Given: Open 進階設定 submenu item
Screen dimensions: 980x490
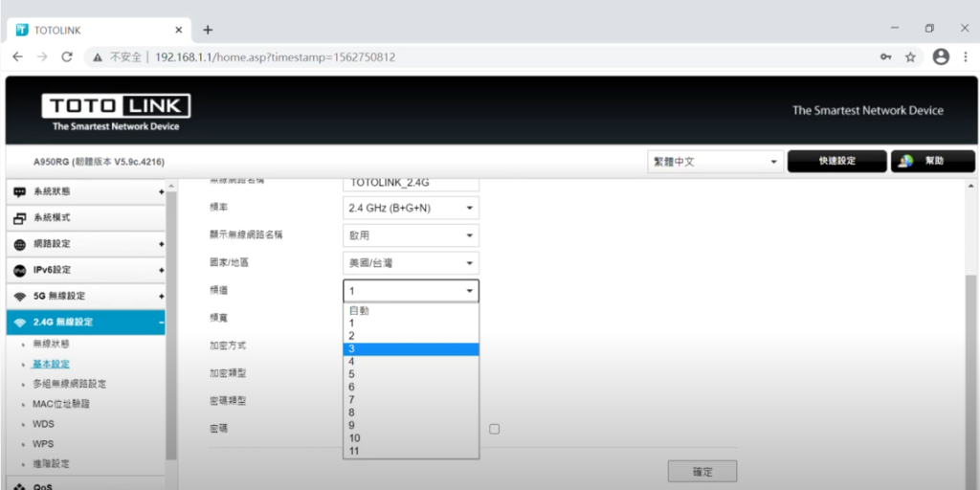Looking at the screenshot, I should click(51, 464).
